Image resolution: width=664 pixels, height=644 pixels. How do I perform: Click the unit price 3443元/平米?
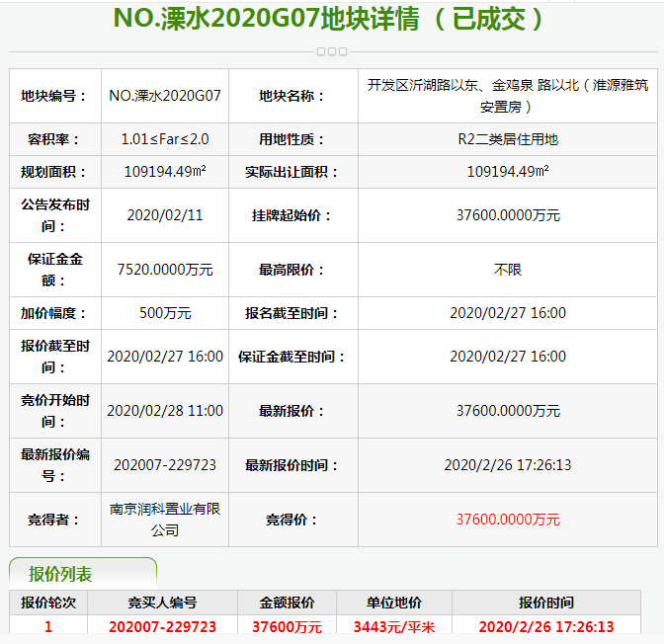click(394, 626)
